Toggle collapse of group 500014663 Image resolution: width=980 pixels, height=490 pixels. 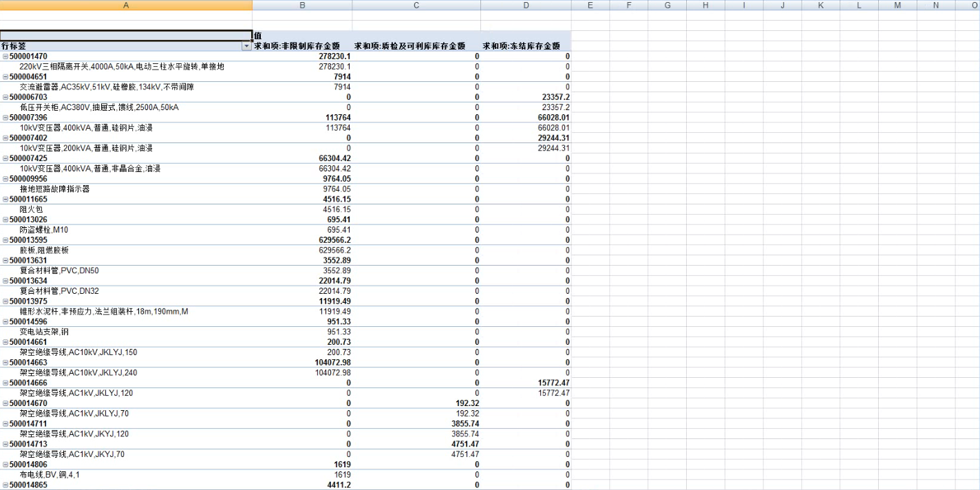click(x=4, y=363)
